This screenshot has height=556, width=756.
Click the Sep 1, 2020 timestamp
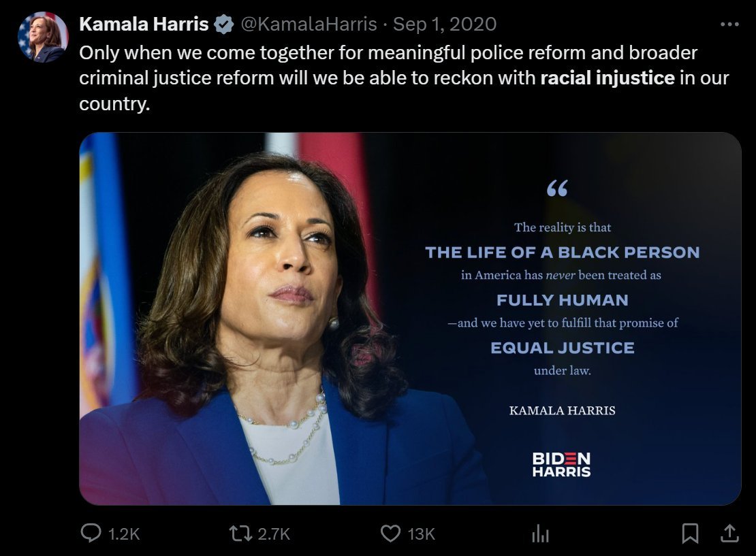(445, 24)
